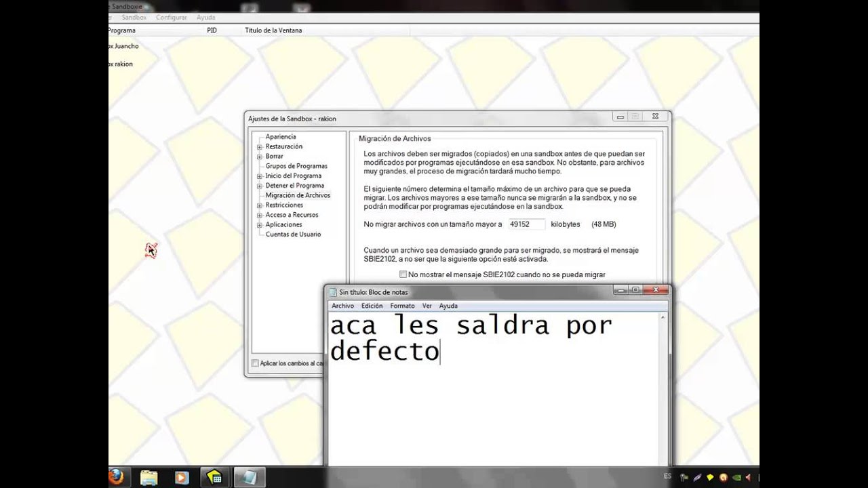Minimize the Notepad window

621,291
